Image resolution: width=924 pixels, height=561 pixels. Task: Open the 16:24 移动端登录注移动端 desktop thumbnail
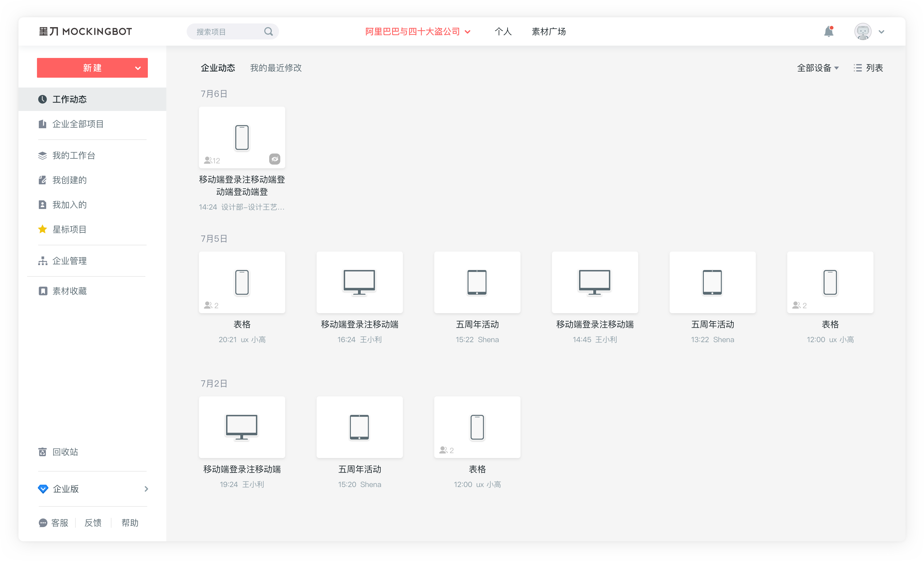click(360, 282)
